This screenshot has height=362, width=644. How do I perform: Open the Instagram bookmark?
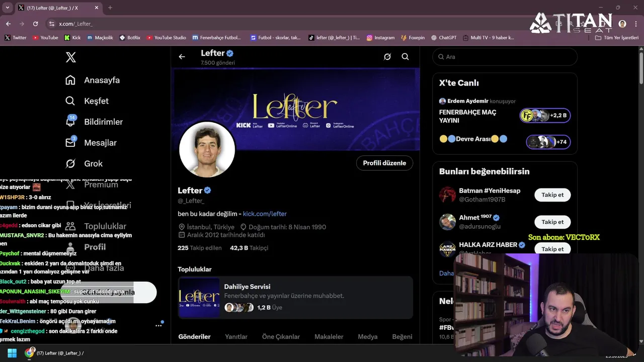coord(380,38)
